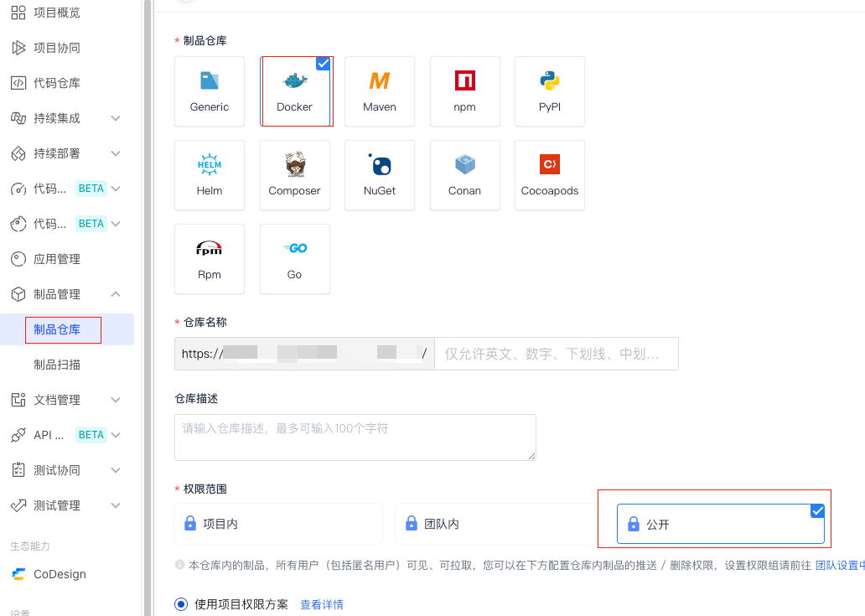Click the info icon beside permission note
The width and height of the screenshot is (865, 616).
[x=179, y=565]
